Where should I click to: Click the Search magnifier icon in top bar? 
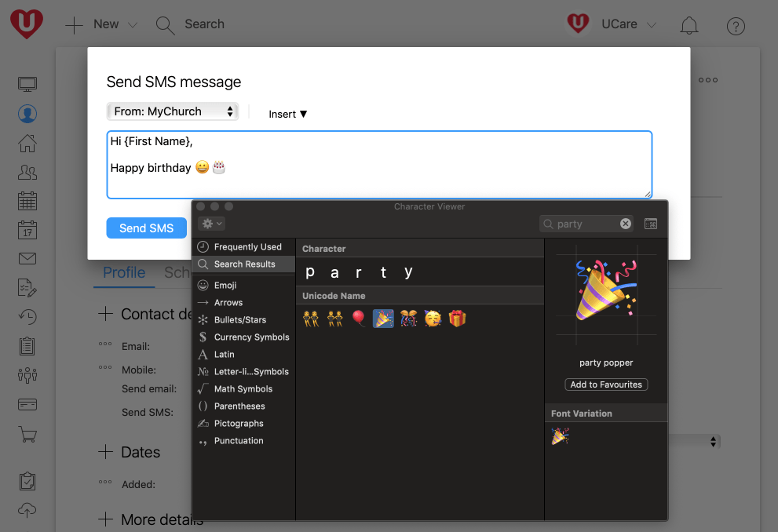point(165,25)
